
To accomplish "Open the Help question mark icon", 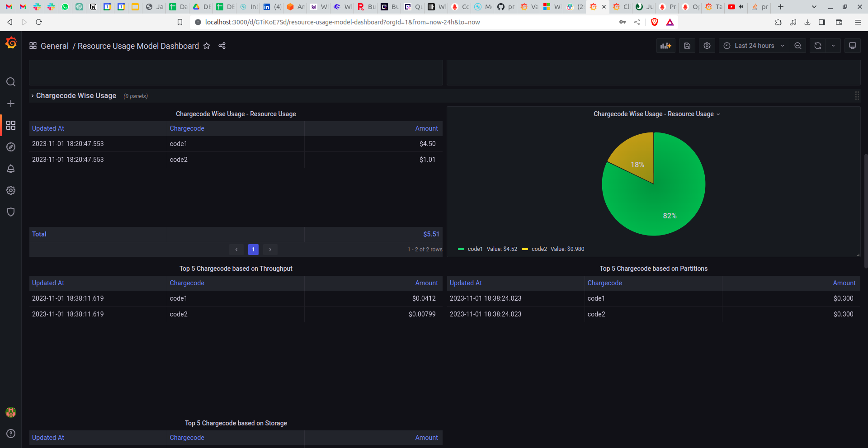I will [x=11, y=434].
